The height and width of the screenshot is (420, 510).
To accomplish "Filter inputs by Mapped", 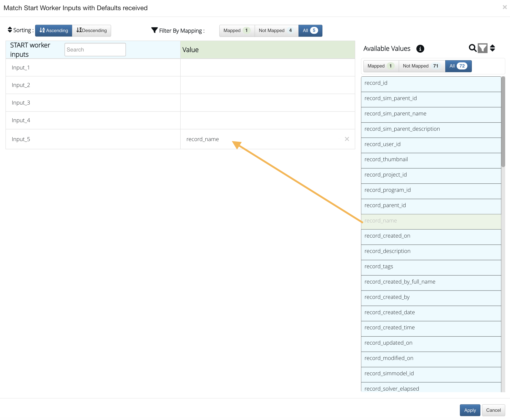I will point(237,30).
